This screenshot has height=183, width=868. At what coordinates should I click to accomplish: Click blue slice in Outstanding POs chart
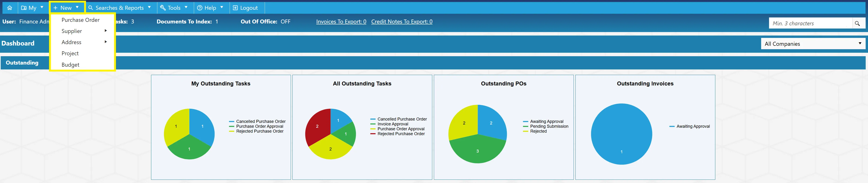click(x=491, y=123)
